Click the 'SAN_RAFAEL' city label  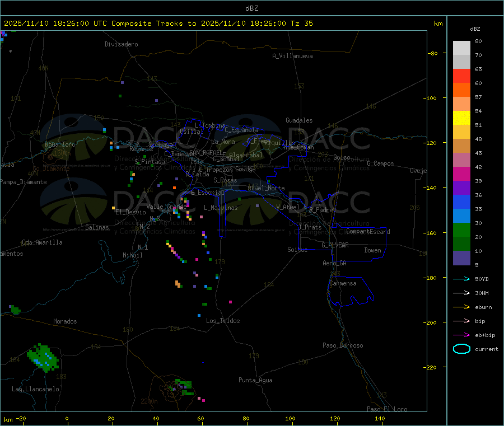[206, 152]
